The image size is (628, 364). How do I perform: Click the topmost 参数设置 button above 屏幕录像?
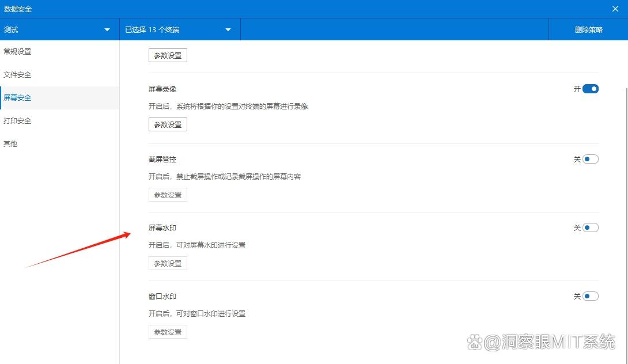coord(168,56)
